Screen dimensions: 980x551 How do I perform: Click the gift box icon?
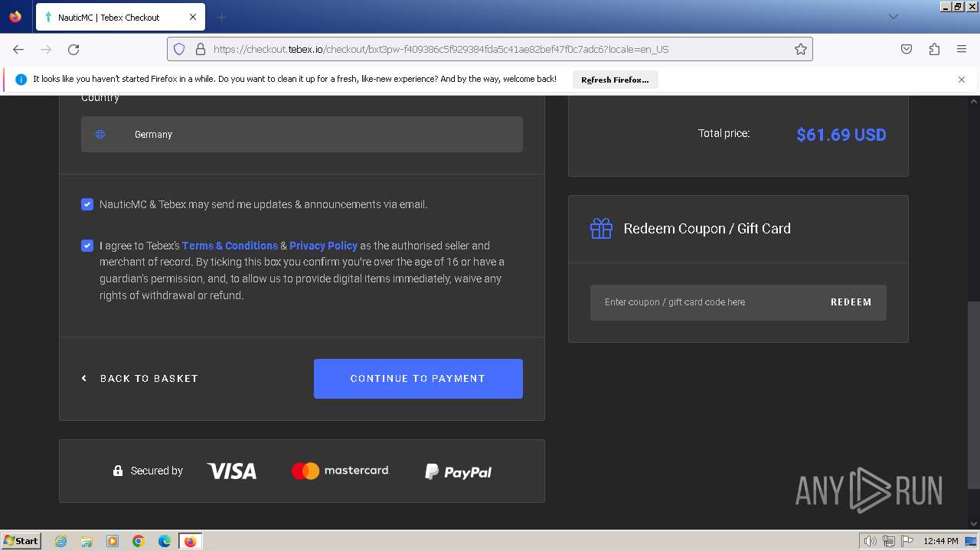tap(601, 228)
